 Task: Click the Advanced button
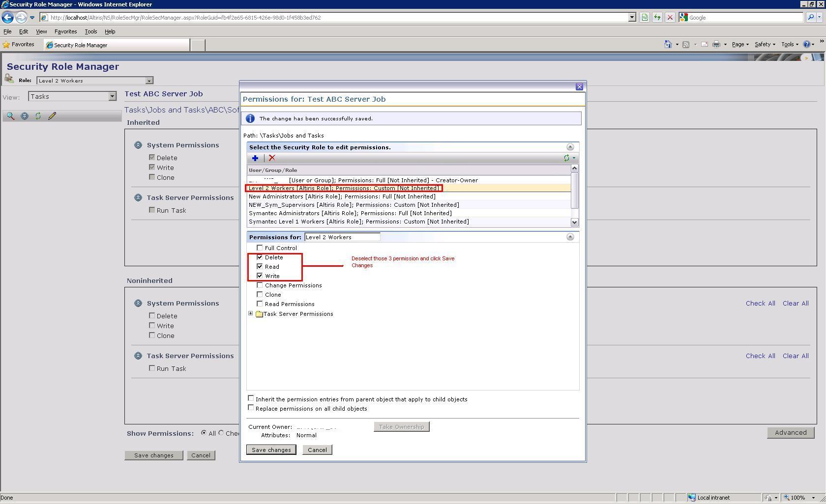click(790, 433)
